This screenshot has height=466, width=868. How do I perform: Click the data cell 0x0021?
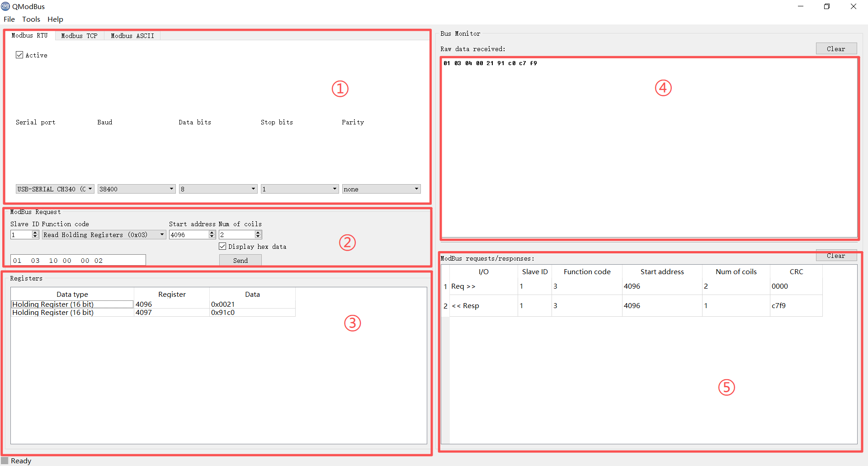[x=252, y=304]
